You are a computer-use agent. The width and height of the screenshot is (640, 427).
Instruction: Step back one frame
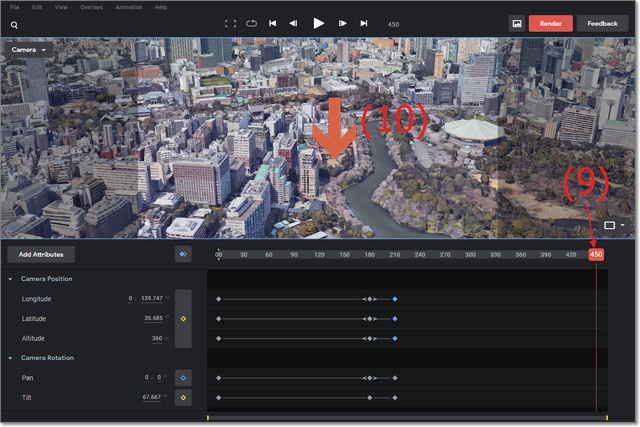tap(293, 23)
